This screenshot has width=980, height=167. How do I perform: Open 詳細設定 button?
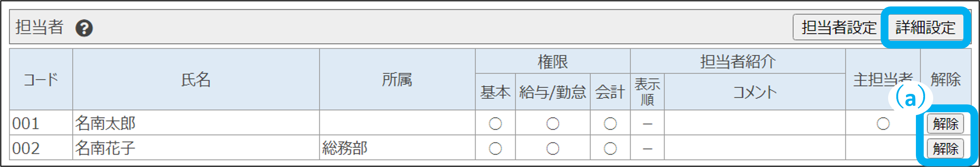[925, 28]
